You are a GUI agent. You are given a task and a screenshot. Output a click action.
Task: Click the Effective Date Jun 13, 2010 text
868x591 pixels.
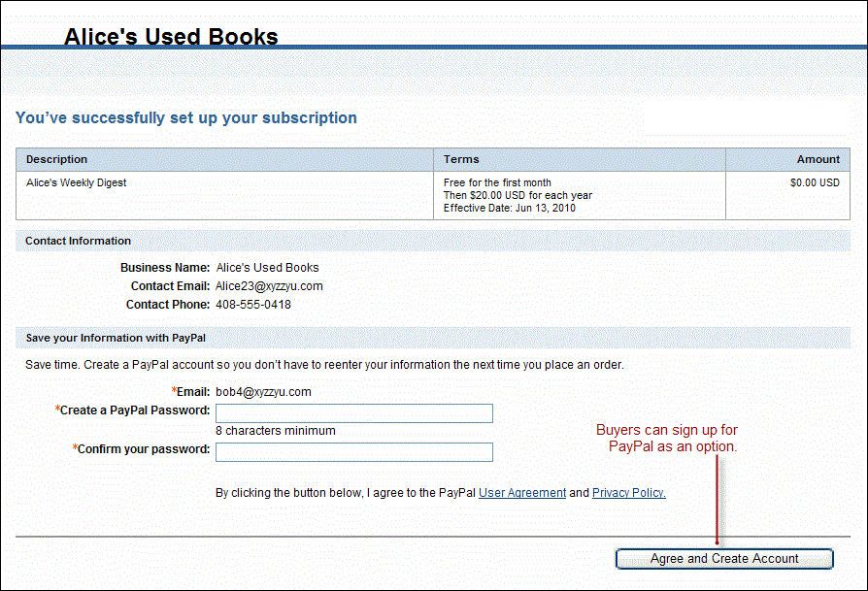[x=510, y=208]
